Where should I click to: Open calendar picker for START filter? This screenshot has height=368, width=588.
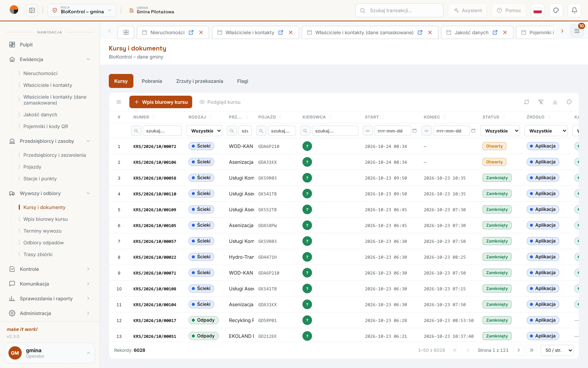click(415, 131)
